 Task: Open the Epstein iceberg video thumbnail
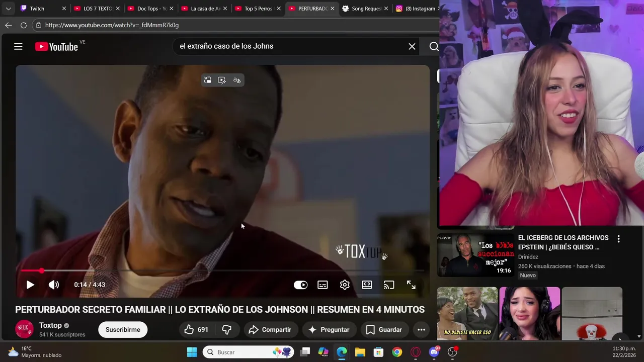(x=475, y=255)
